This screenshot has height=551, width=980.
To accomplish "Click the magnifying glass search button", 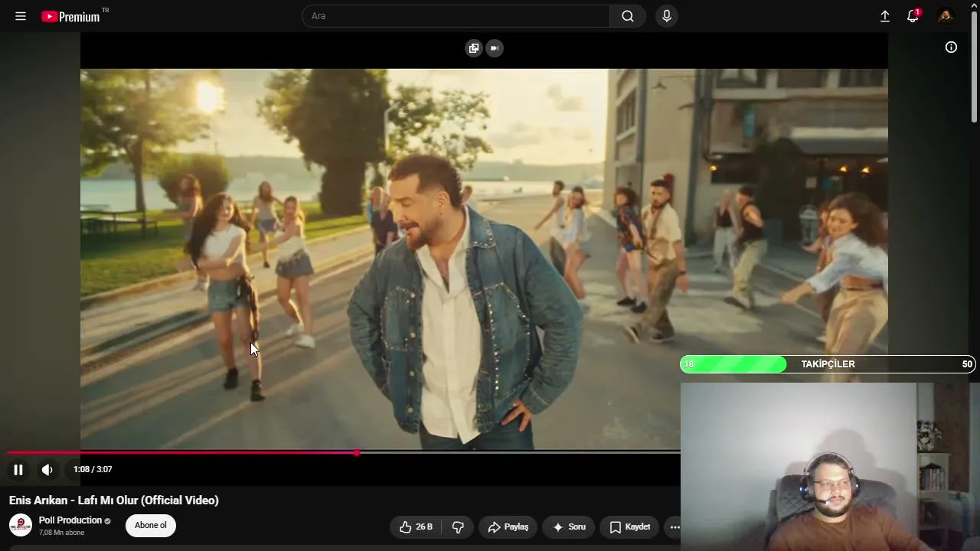I will click(x=628, y=16).
